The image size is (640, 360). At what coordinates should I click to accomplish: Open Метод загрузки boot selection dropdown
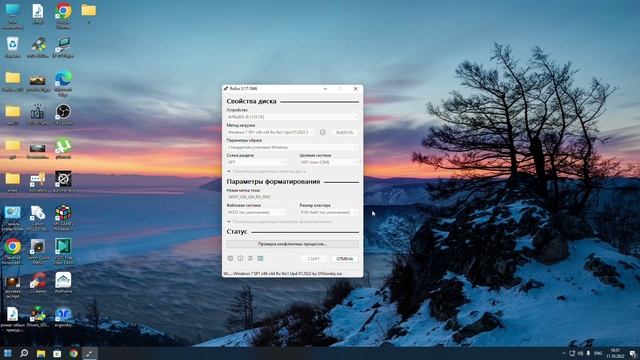(x=271, y=132)
